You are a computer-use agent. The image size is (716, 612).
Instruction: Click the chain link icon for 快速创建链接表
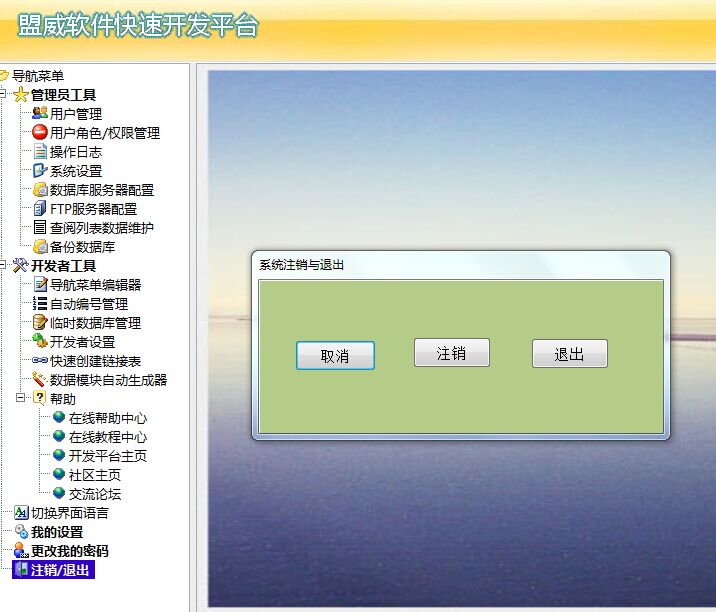(x=40, y=360)
